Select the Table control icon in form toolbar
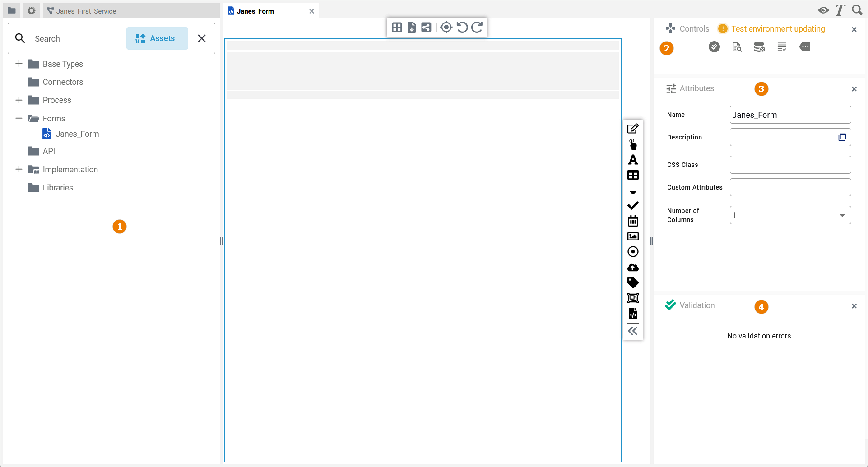 (633, 175)
